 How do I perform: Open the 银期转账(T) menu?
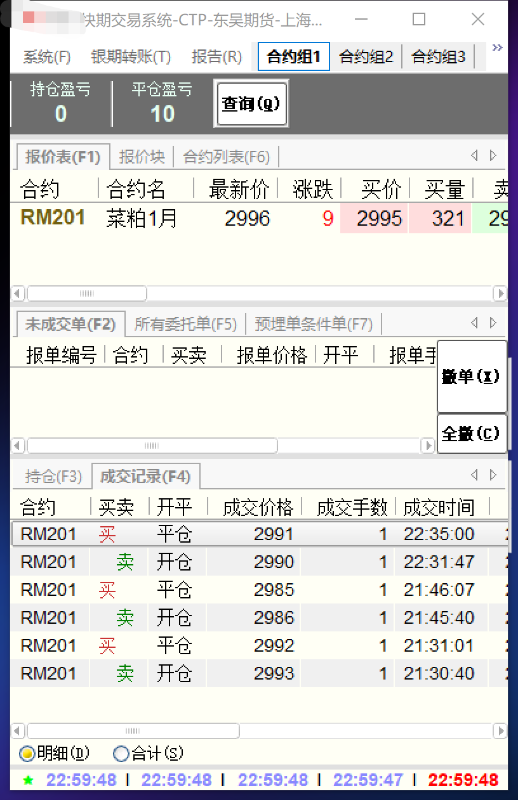coord(131,57)
